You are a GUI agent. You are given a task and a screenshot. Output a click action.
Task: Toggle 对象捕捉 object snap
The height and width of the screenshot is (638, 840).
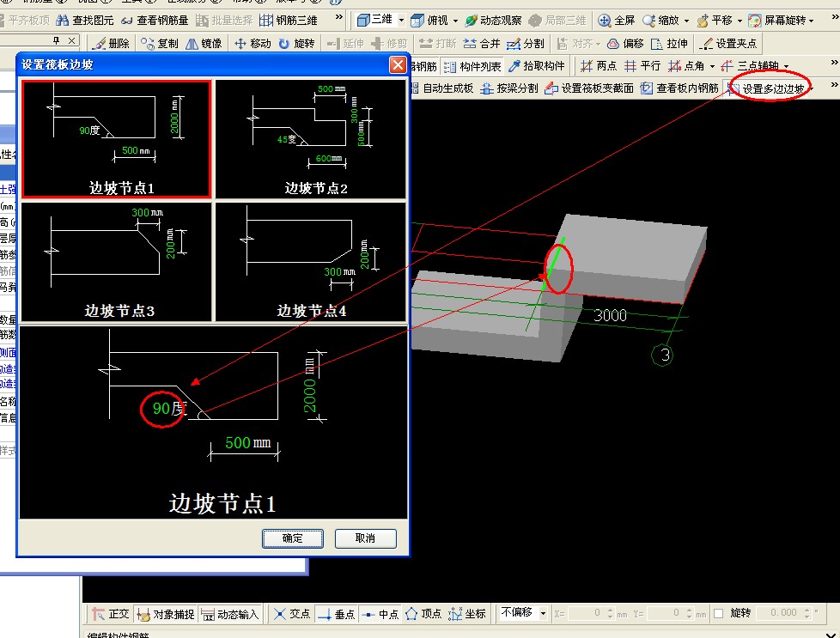pyautogui.click(x=165, y=614)
